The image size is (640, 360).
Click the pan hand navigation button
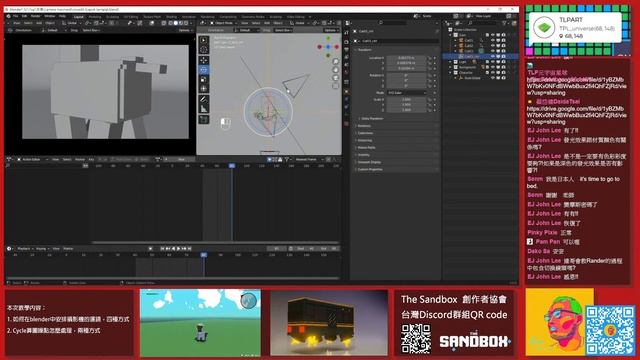[x=336, y=70]
